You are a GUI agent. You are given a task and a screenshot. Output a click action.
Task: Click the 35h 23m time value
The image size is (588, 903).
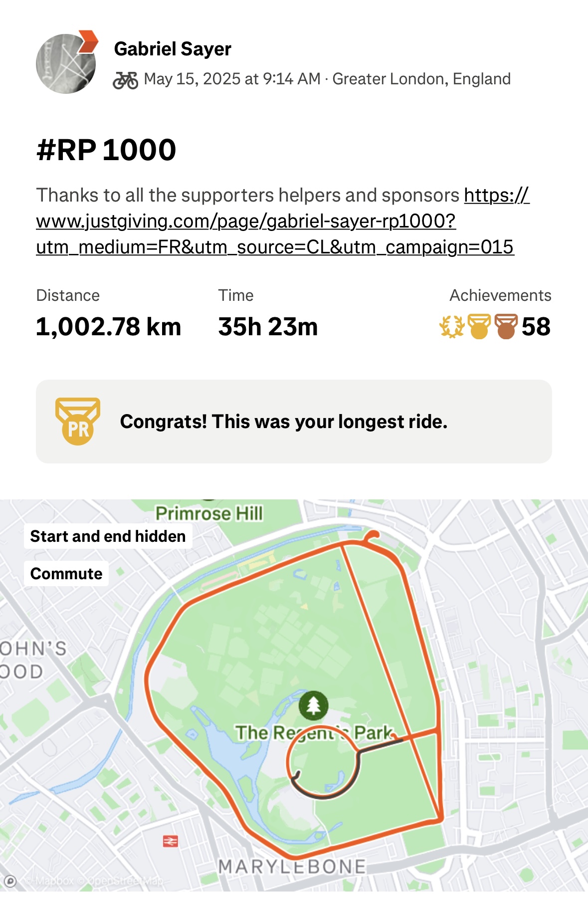[268, 327]
